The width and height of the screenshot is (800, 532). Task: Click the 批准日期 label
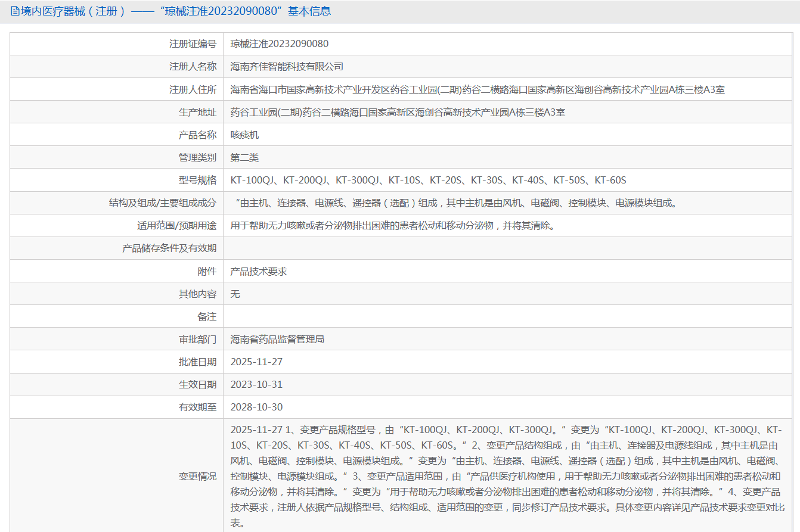point(197,362)
